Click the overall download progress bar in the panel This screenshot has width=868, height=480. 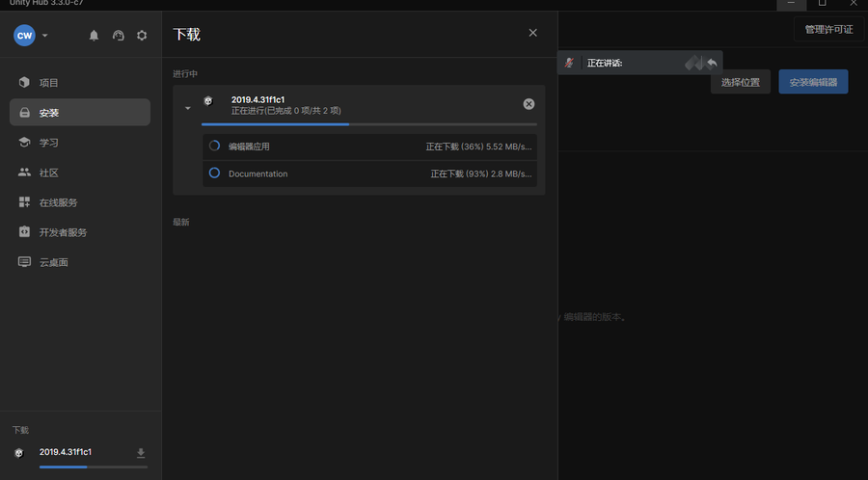pos(369,124)
